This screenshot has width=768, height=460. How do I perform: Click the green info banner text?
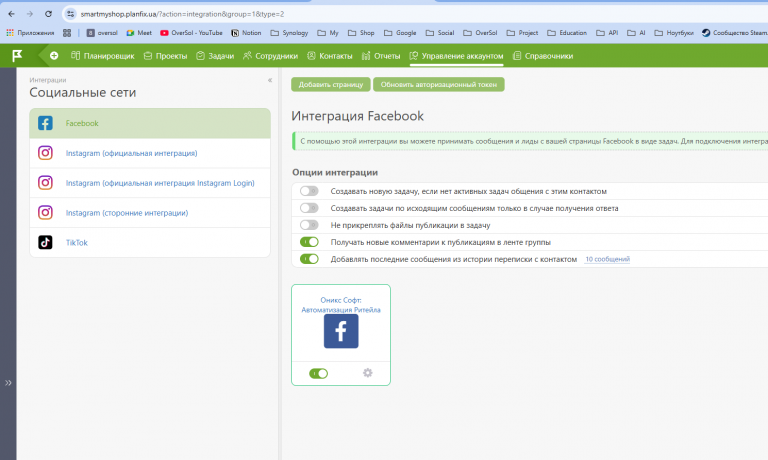click(534, 141)
